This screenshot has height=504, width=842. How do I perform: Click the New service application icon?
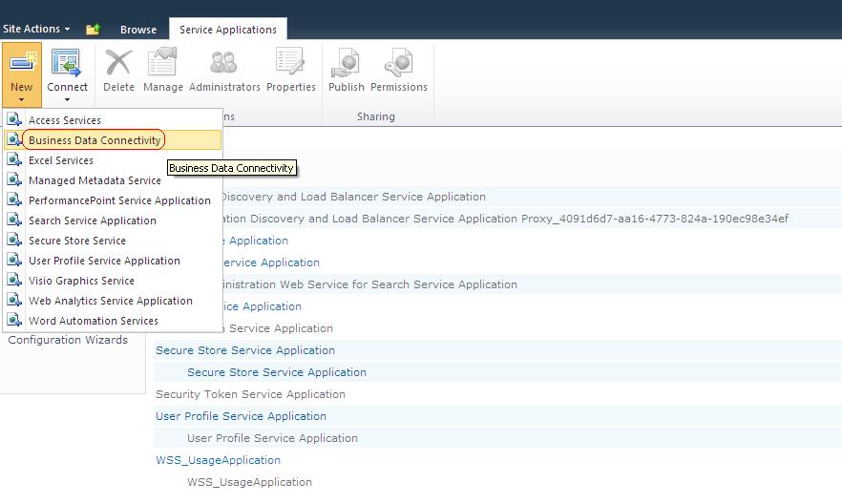22,63
